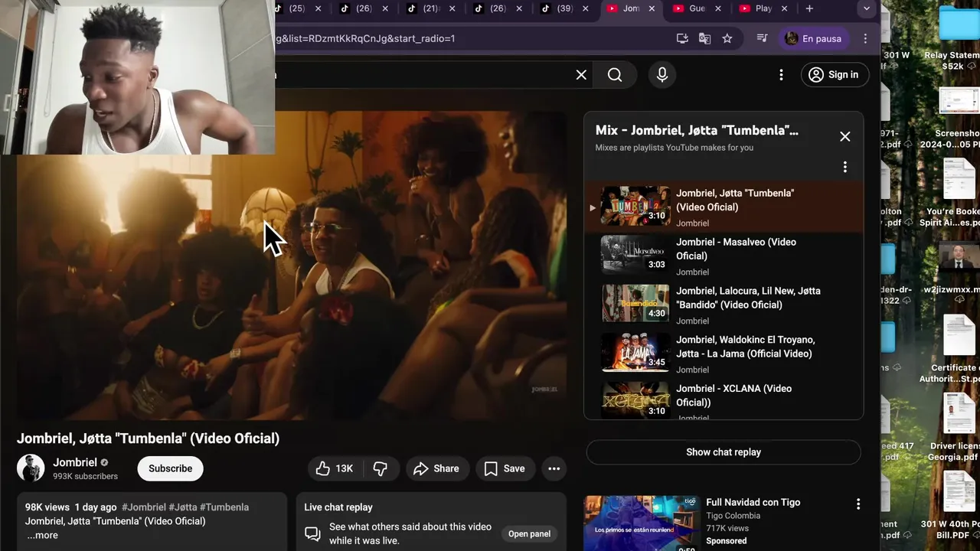
Task: Click the Sign in button
Action: click(x=834, y=74)
